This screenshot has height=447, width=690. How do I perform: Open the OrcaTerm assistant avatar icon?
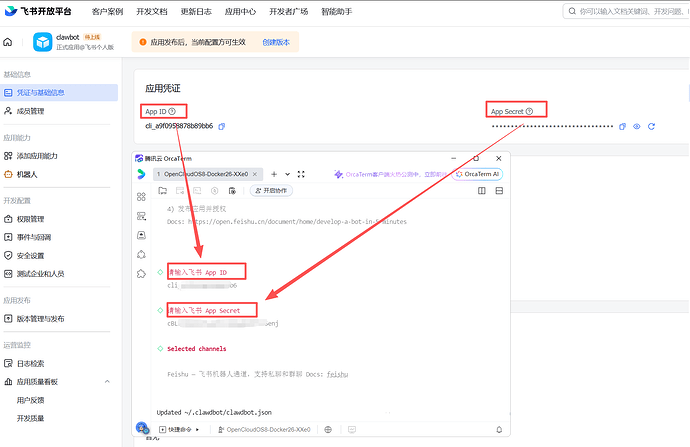(x=142, y=428)
